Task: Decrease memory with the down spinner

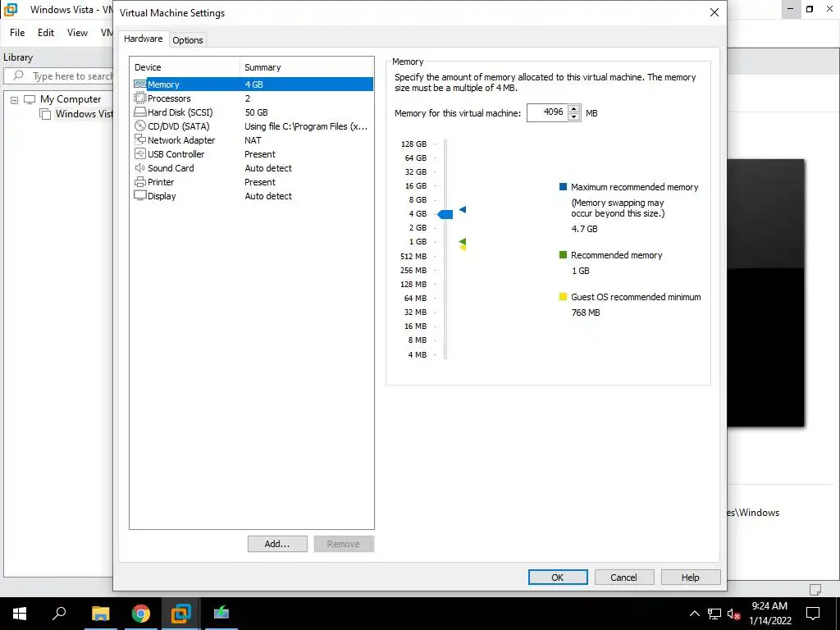Action: coord(573,116)
